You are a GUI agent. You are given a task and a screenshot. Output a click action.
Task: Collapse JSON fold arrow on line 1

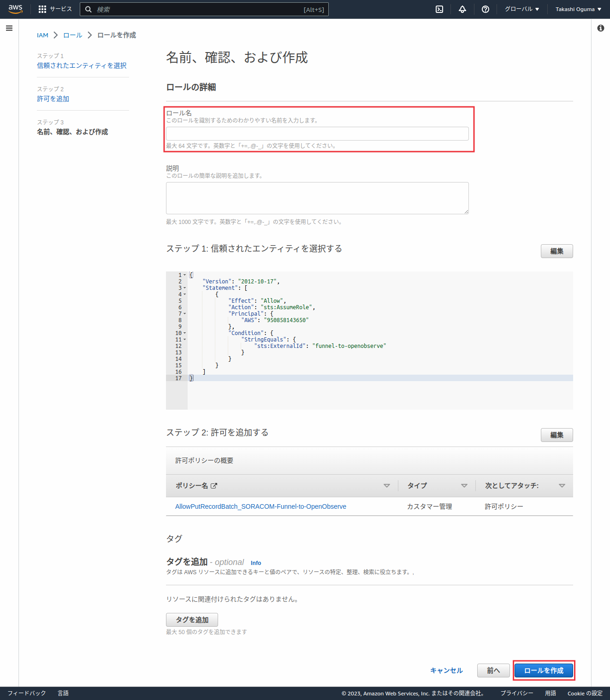coord(185,275)
